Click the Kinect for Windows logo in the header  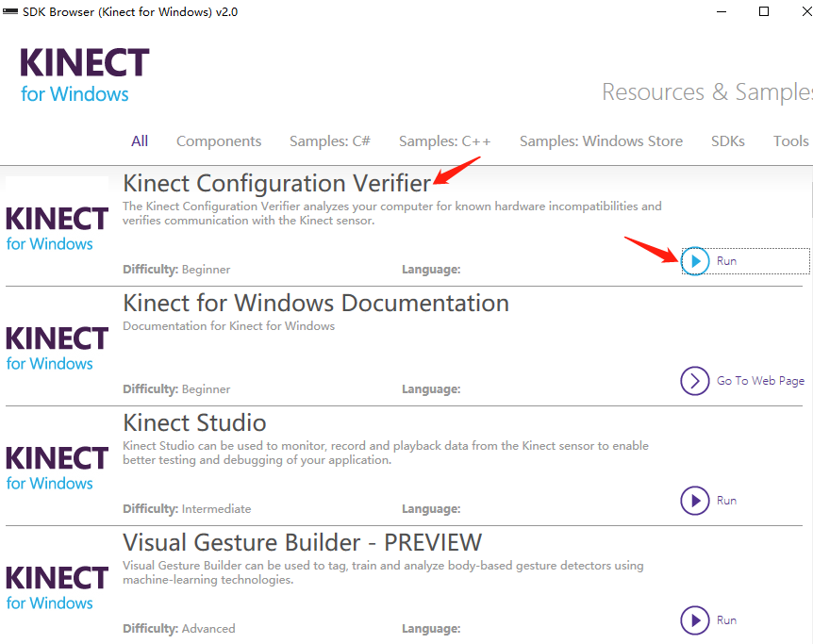click(83, 74)
